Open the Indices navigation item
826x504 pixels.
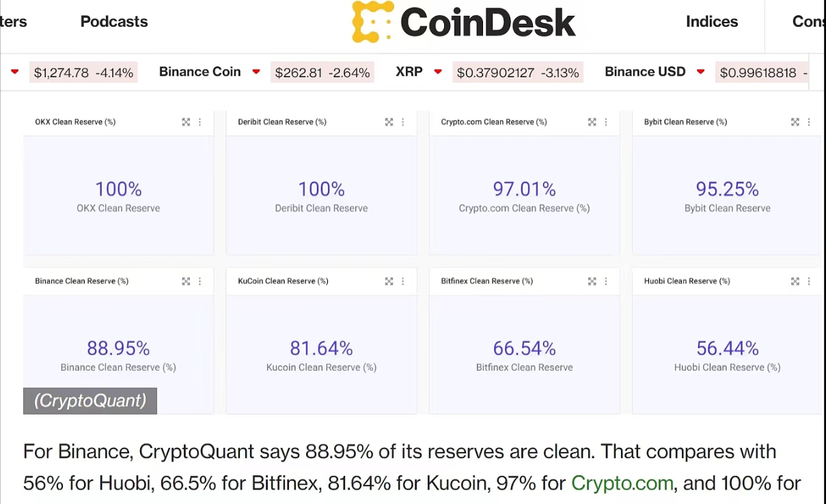pyautogui.click(x=712, y=22)
